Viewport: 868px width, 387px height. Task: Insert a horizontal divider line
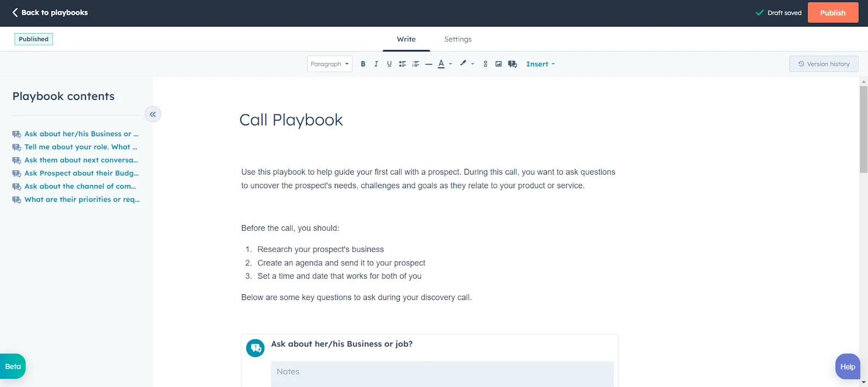click(429, 64)
